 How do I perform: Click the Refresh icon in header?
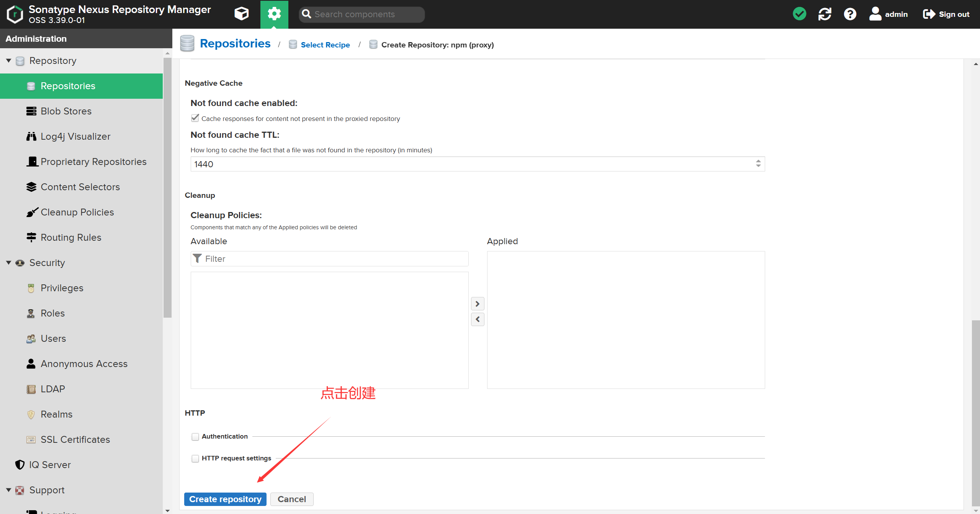[x=825, y=14]
